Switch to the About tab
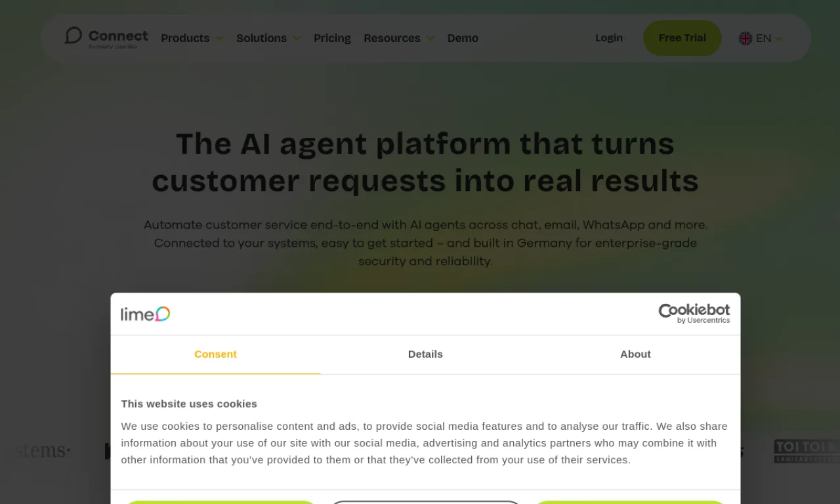The image size is (840, 504). click(635, 354)
